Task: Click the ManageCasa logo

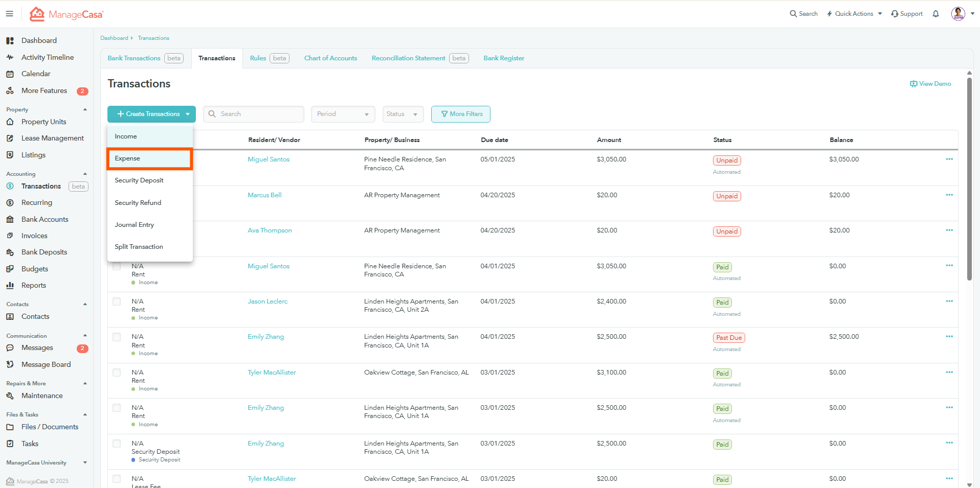Action: pos(66,14)
